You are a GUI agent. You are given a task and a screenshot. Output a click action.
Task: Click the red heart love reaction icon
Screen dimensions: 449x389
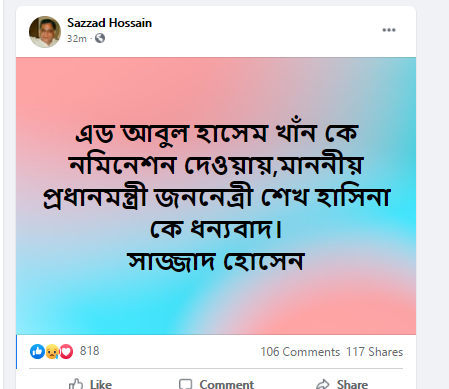click(66, 351)
